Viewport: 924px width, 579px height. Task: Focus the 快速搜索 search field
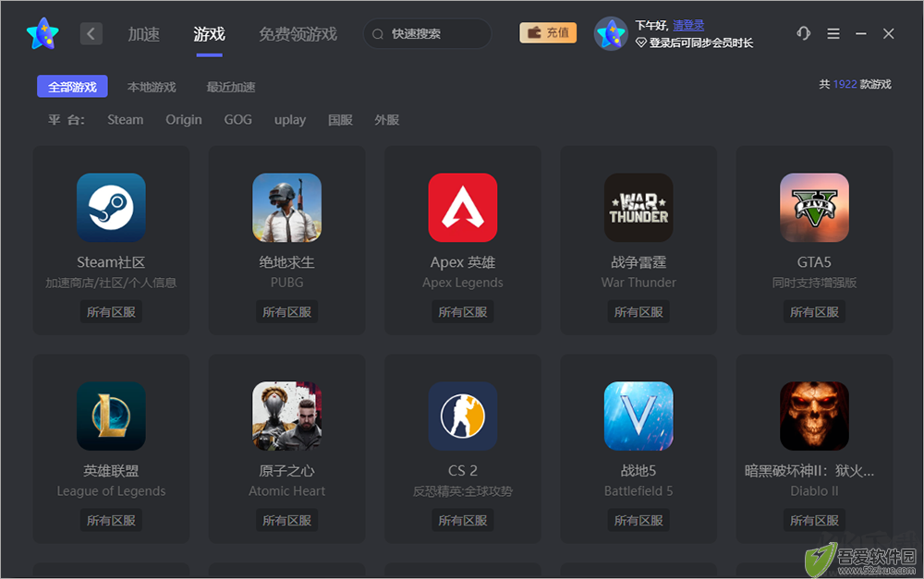pyautogui.click(x=427, y=33)
